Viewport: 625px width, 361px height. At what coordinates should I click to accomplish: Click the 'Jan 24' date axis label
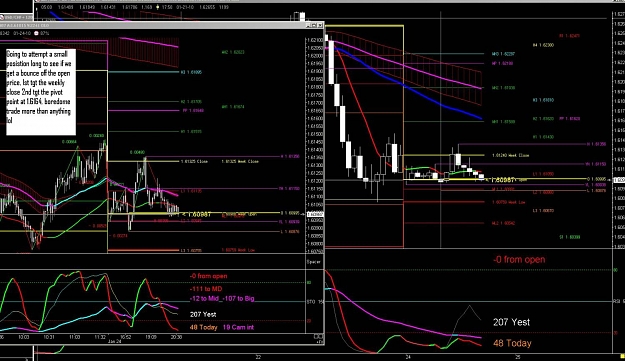coord(114,341)
